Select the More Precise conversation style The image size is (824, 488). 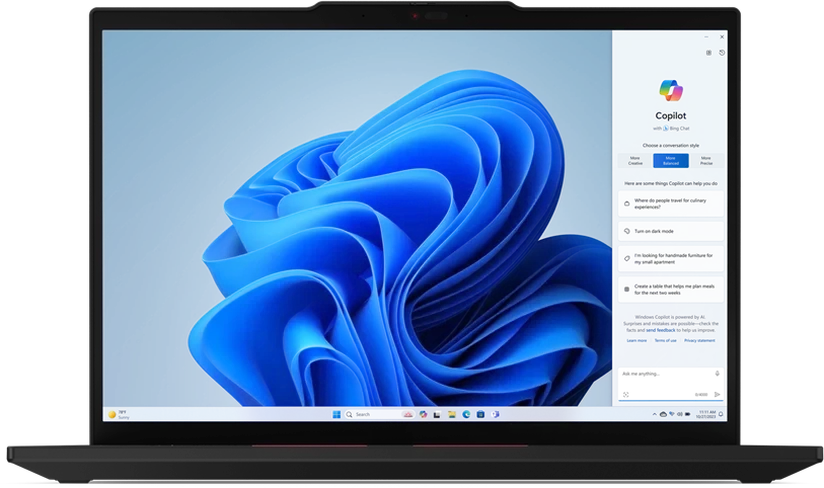pyautogui.click(x=706, y=160)
